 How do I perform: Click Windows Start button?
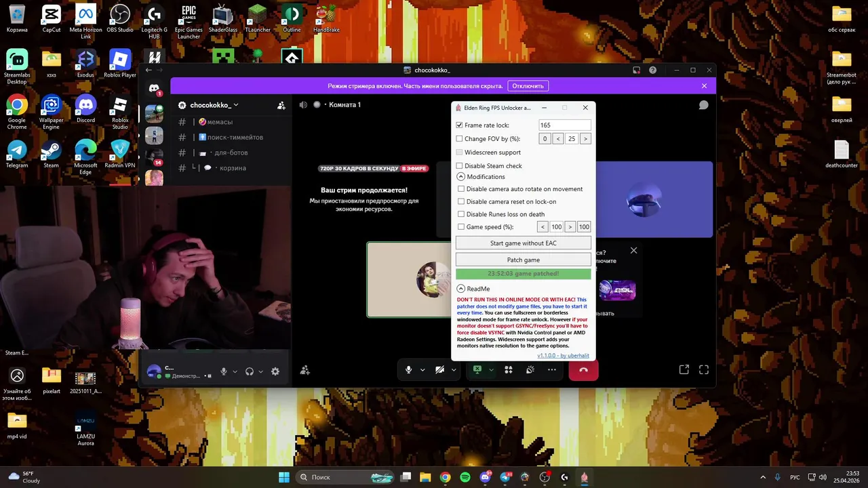tap(283, 477)
